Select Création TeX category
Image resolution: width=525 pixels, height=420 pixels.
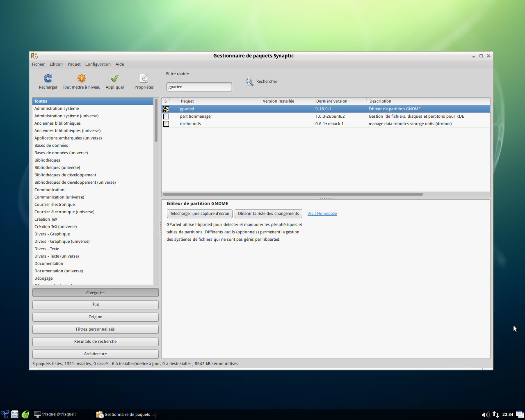click(x=93, y=219)
